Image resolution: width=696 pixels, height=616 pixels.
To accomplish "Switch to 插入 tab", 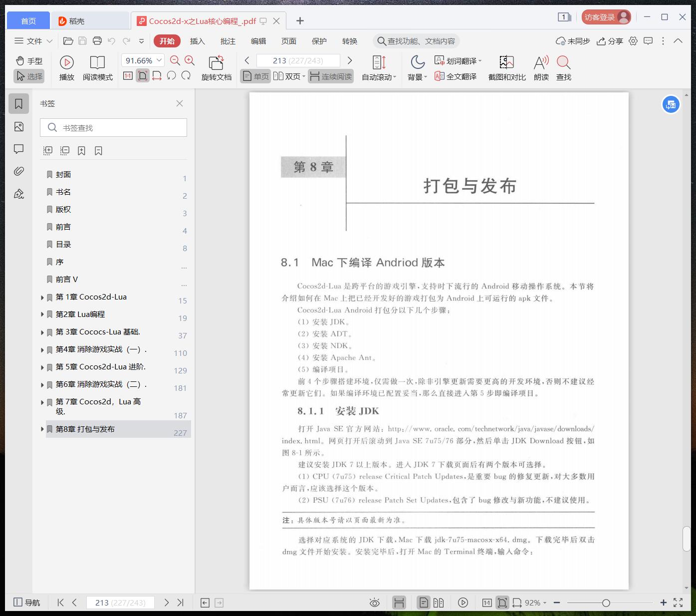I will click(x=198, y=41).
